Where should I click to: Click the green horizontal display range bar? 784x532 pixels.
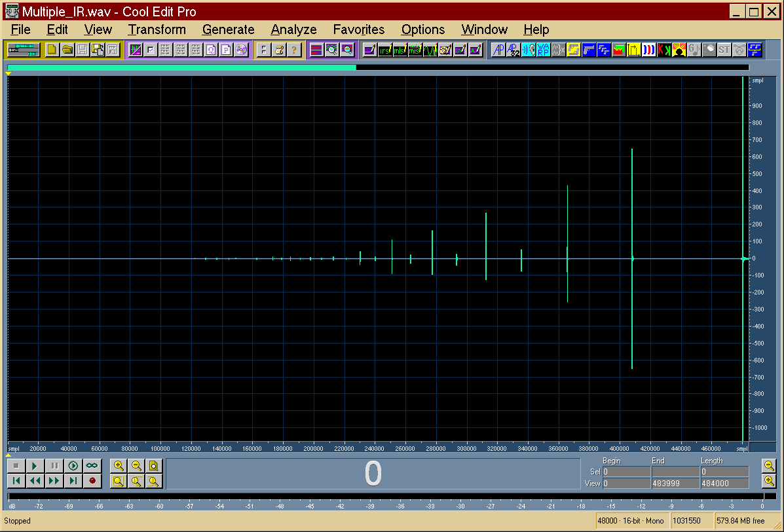coord(182,67)
